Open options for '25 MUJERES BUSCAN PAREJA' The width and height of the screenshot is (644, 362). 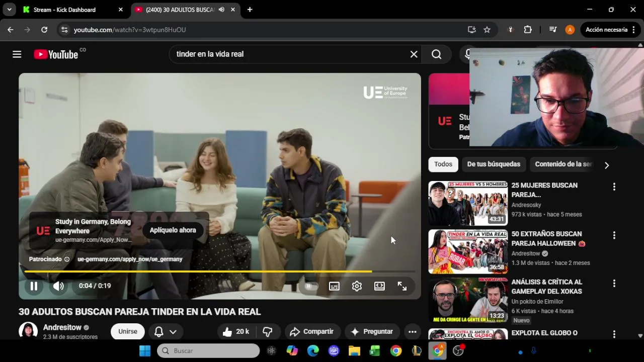click(x=614, y=187)
